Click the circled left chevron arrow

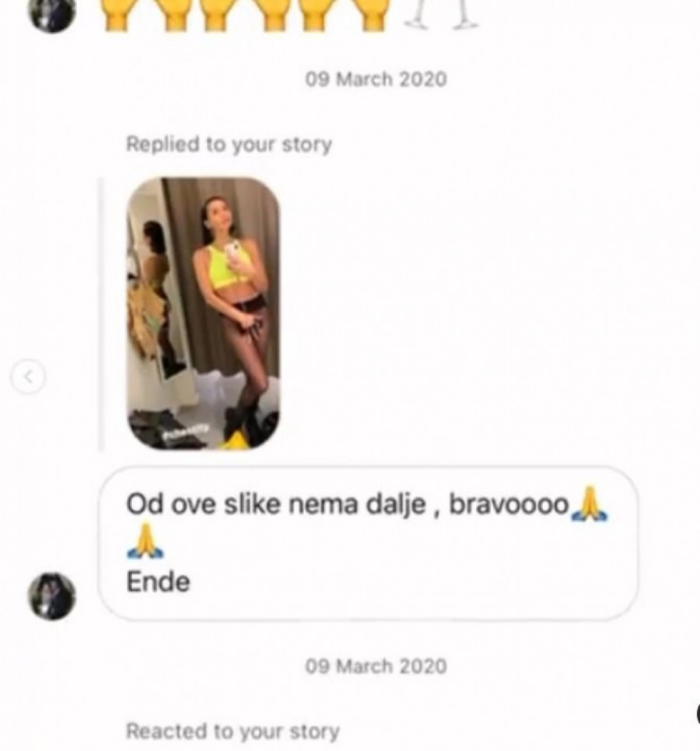29,376
